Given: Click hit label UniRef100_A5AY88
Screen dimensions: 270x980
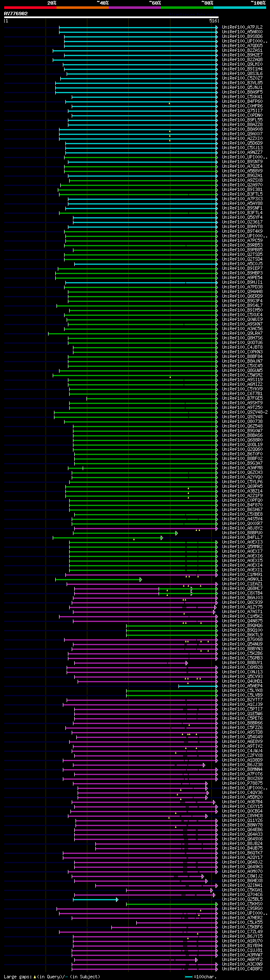Looking at the screenshot, I should tap(242, 204).
